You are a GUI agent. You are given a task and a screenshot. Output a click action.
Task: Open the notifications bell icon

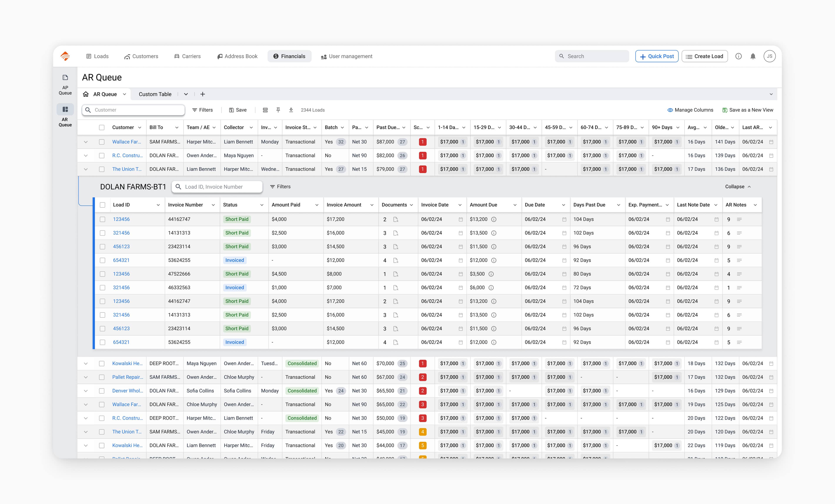(x=753, y=56)
